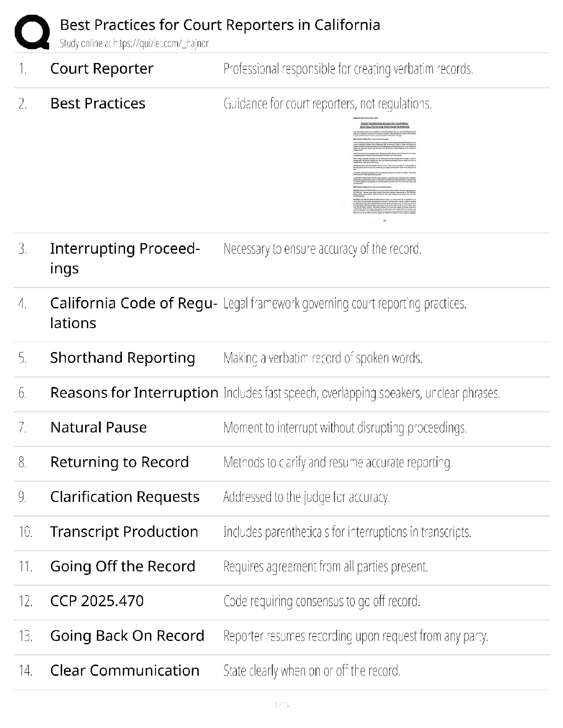Click the document title heading
The height and width of the screenshot is (728, 563).
[x=220, y=25]
